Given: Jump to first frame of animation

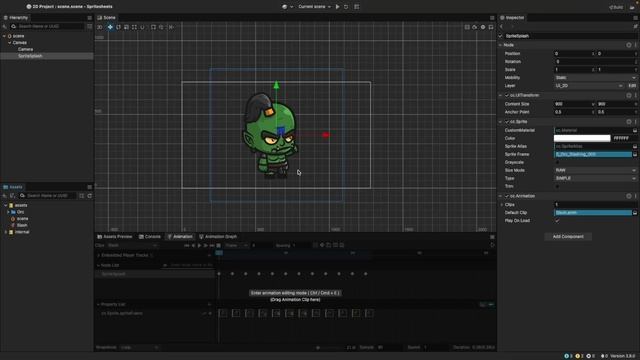Looking at the screenshot, I should [187, 246].
